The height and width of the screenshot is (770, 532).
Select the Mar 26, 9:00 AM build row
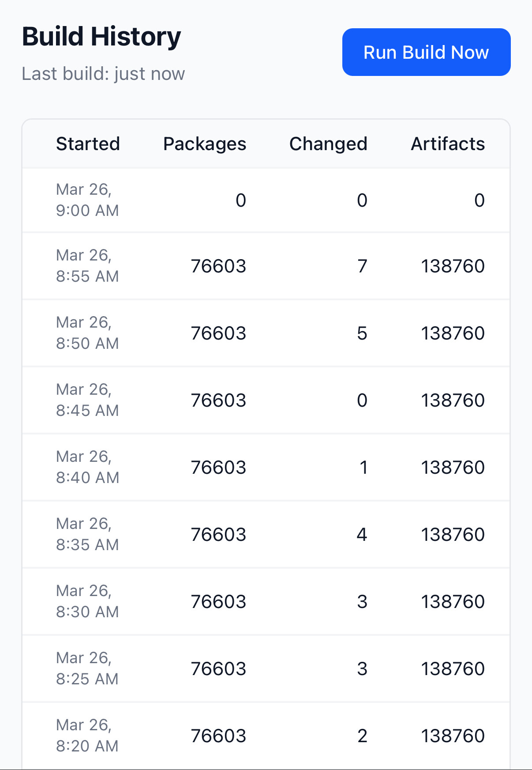pos(87,200)
